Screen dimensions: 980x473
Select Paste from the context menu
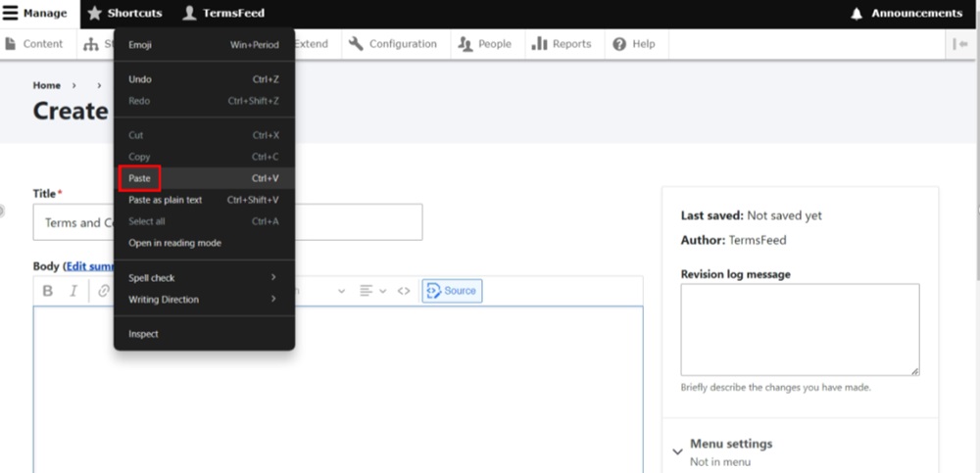pos(204,178)
